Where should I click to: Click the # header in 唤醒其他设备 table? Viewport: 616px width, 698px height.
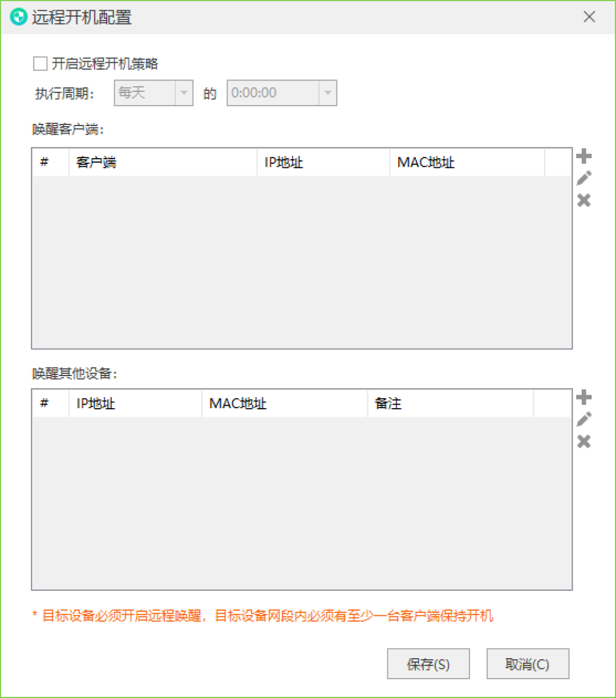pyautogui.click(x=51, y=404)
